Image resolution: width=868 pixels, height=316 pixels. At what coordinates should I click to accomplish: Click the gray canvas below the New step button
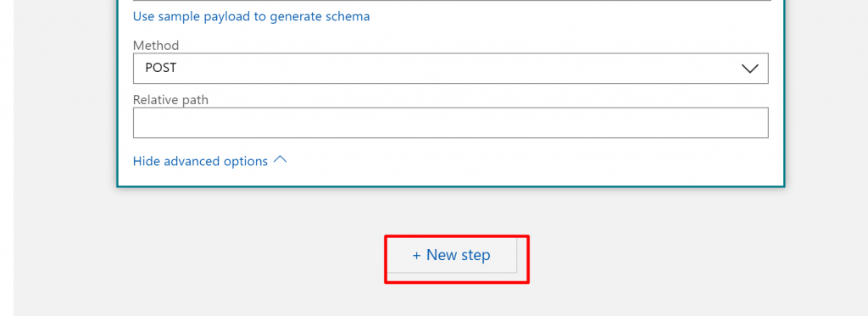pyautogui.click(x=451, y=299)
